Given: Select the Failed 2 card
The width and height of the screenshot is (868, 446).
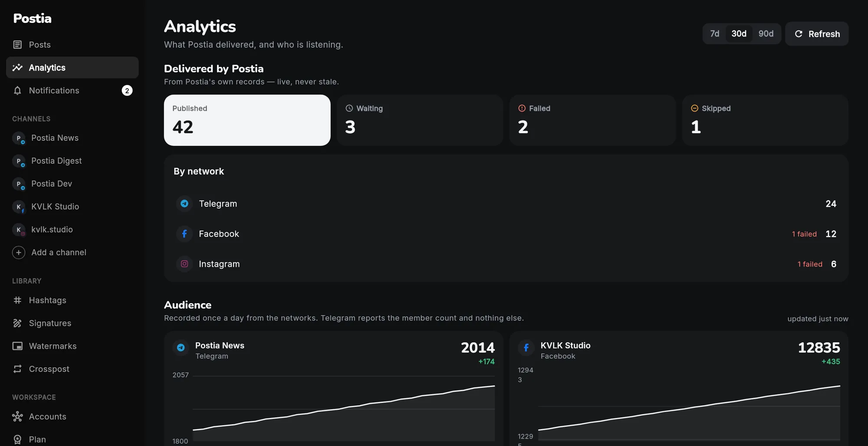Looking at the screenshot, I should (592, 120).
